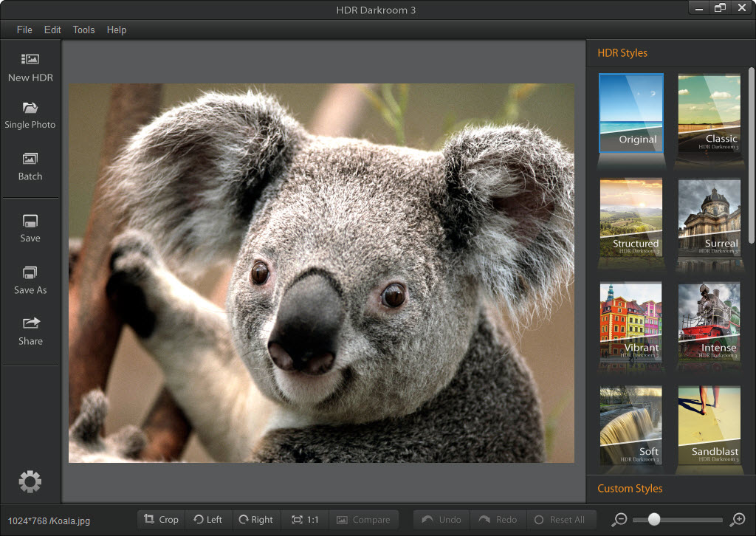Share the photo from the sidebar

point(30,331)
